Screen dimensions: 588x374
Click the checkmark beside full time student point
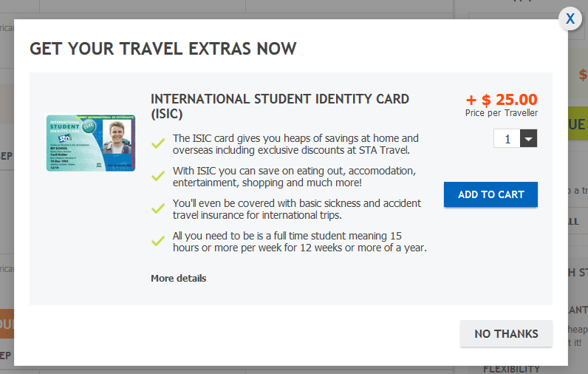click(157, 240)
